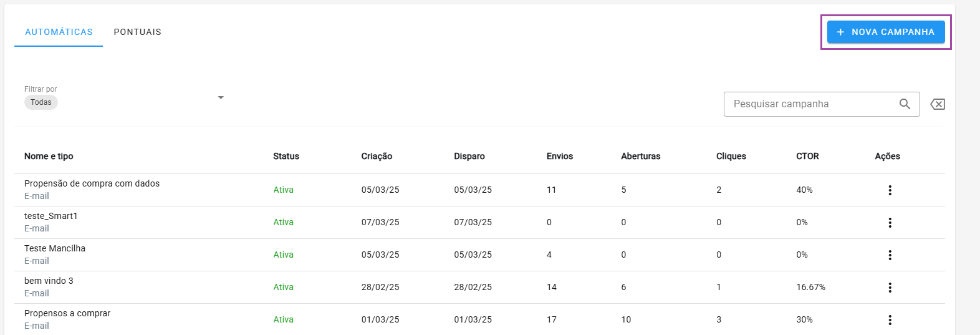Open actions menu for bem vindo 3
This screenshot has height=335, width=980.
coord(890,288)
